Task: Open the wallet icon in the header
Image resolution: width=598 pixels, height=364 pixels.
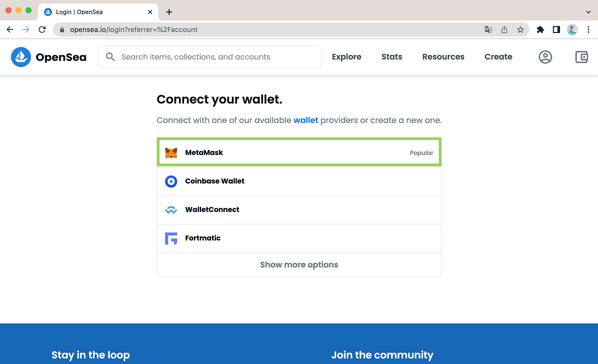Action: [582, 57]
